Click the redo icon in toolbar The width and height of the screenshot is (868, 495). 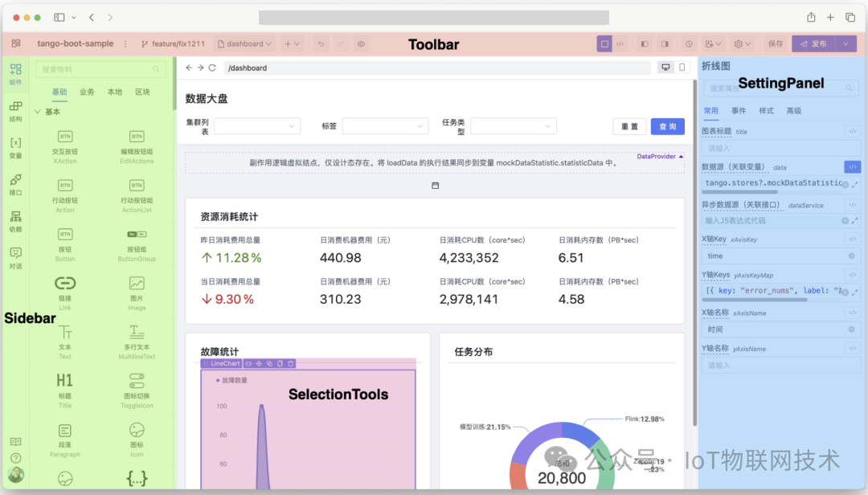coord(341,43)
